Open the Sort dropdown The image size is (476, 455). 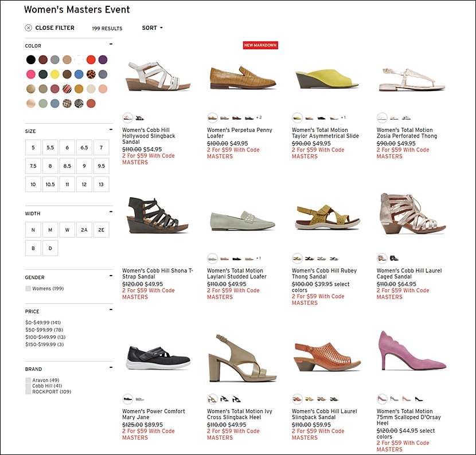click(x=152, y=28)
